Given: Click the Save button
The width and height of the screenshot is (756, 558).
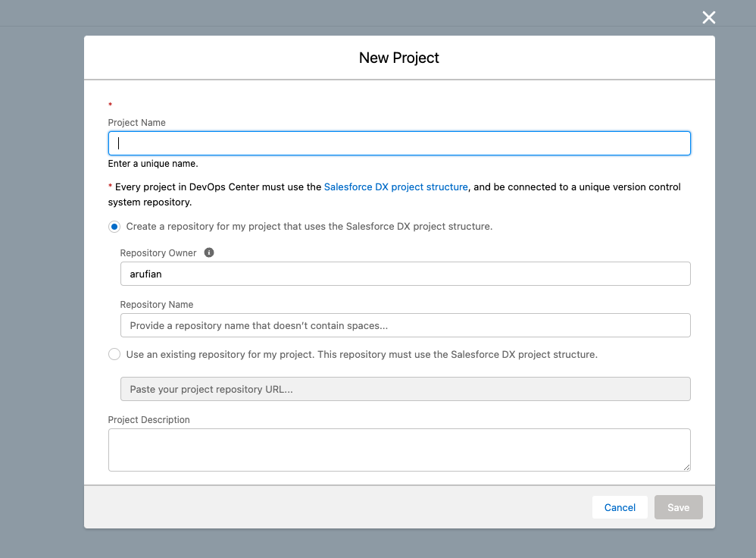Looking at the screenshot, I should pyautogui.click(x=678, y=507).
